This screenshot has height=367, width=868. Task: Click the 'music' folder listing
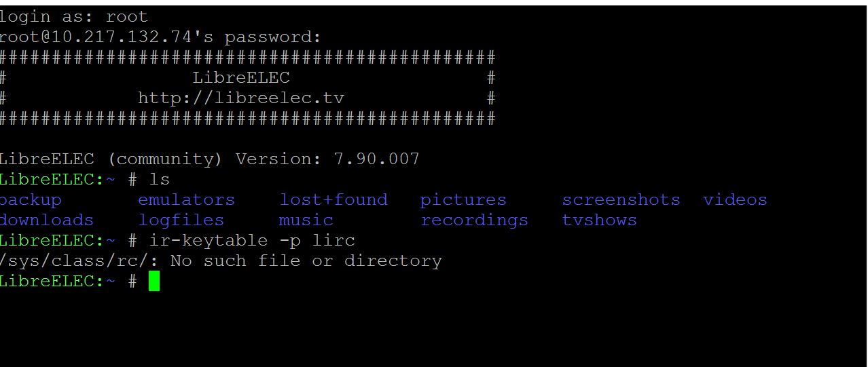coord(306,220)
